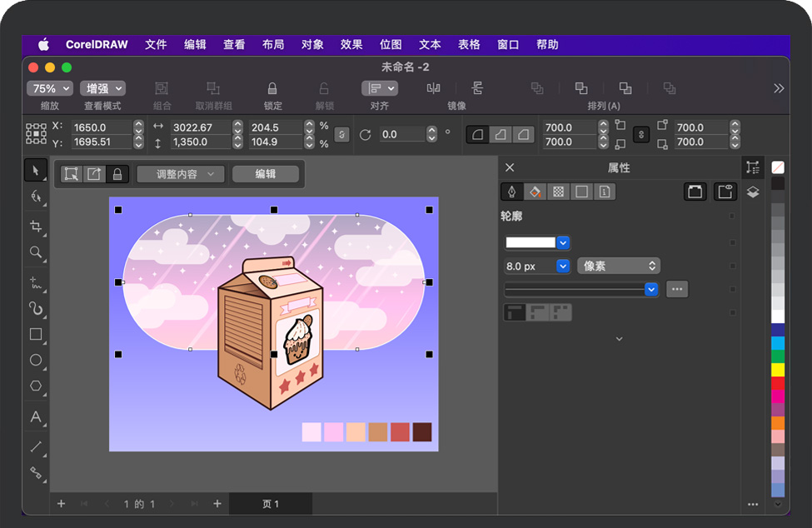Select the Text tool
The height and width of the screenshot is (528, 812).
click(36, 416)
